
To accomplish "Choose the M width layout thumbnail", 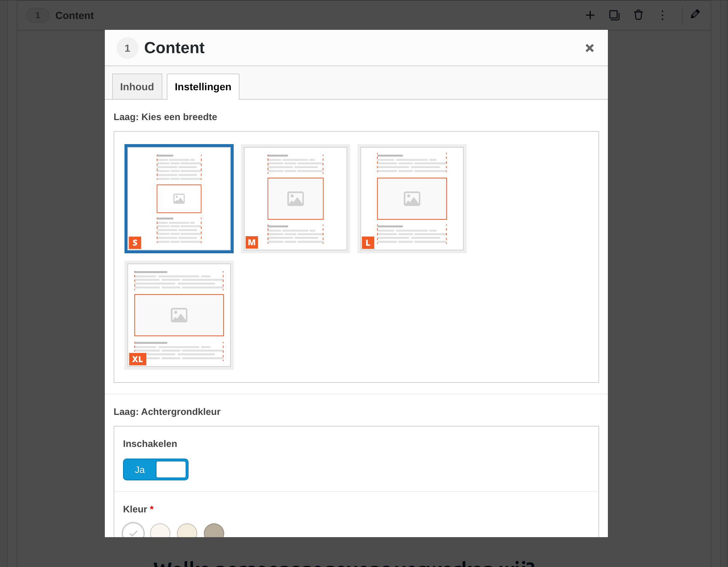I will [296, 199].
